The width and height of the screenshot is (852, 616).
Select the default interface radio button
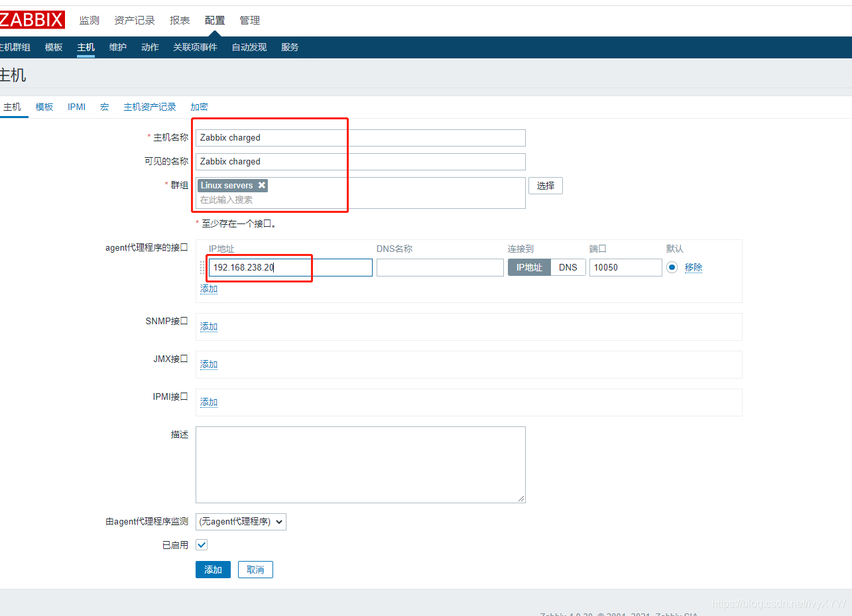pyautogui.click(x=672, y=268)
